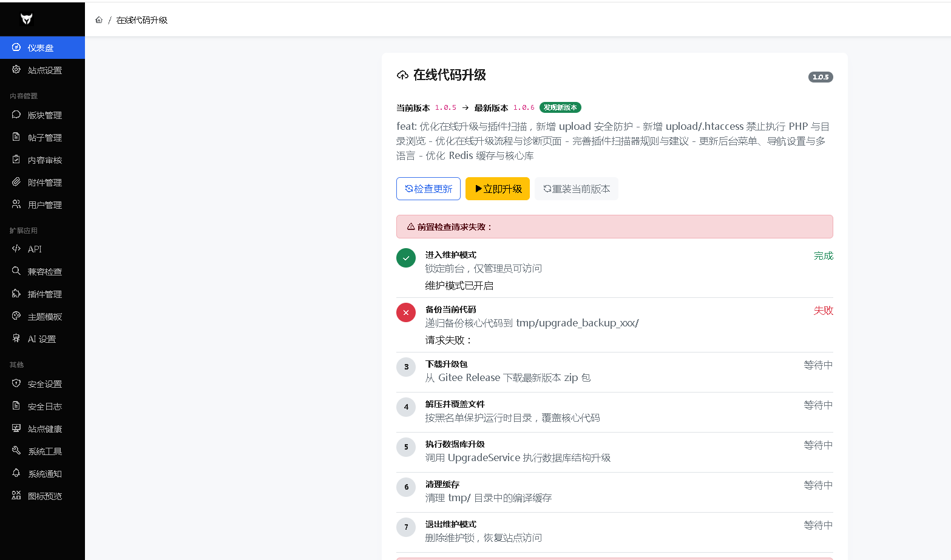The height and width of the screenshot is (560, 951).
Task: Click the green 完成 status text
Action: tap(824, 256)
